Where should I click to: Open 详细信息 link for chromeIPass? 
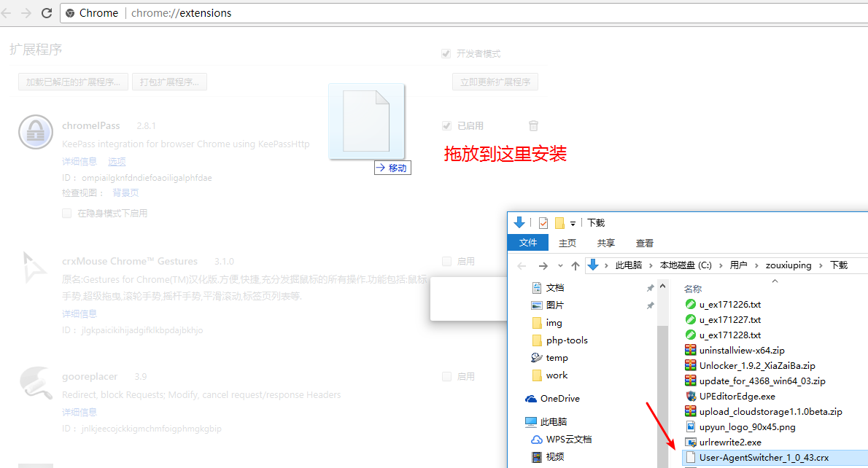click(80, 162)
